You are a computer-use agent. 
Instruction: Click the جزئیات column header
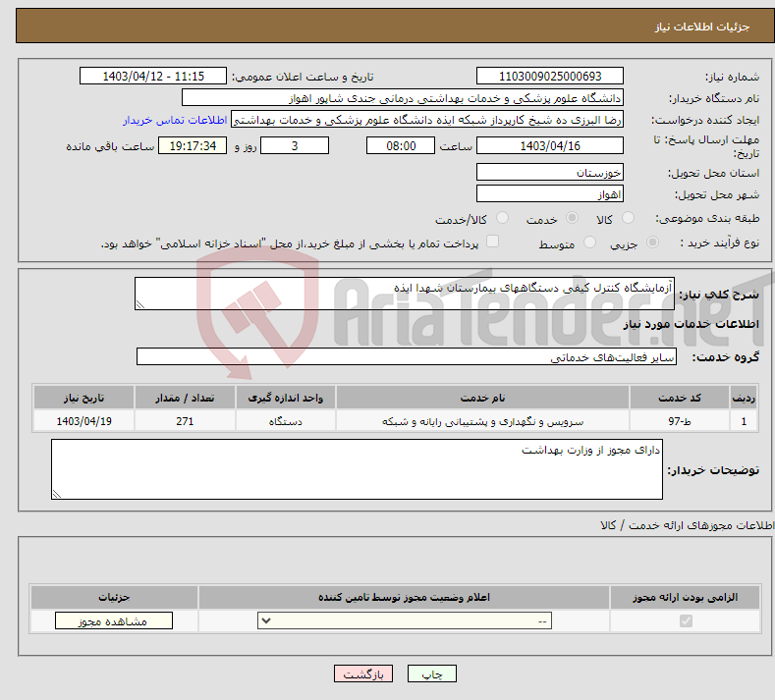114,597
